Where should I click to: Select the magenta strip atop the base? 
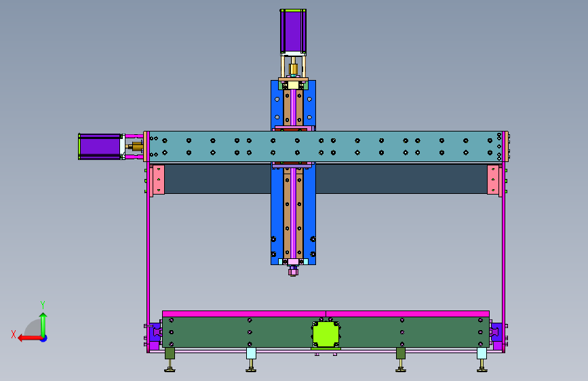point(326,314)
